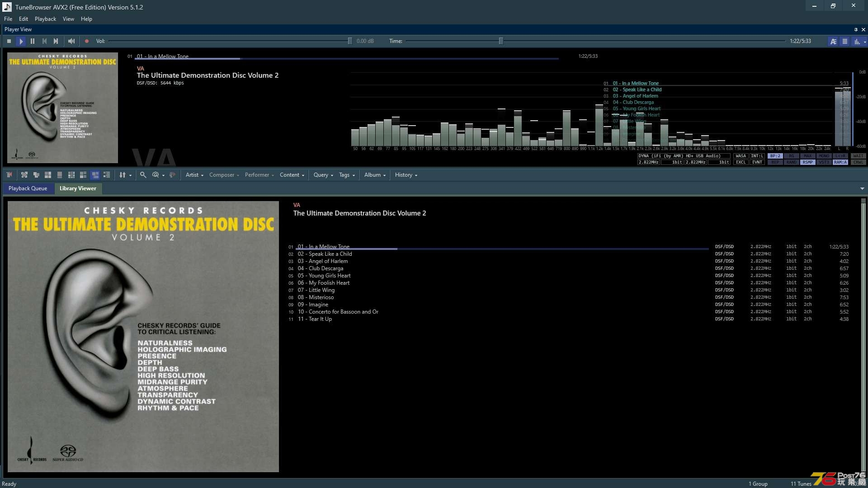Screen dimensions: 868x488
Task: Expand the tab list arrow at right
Action: (862, 188)
